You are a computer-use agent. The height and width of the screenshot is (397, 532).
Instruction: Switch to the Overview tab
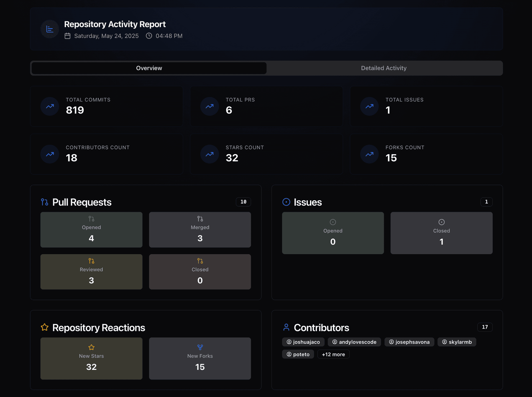coord(149,68)
